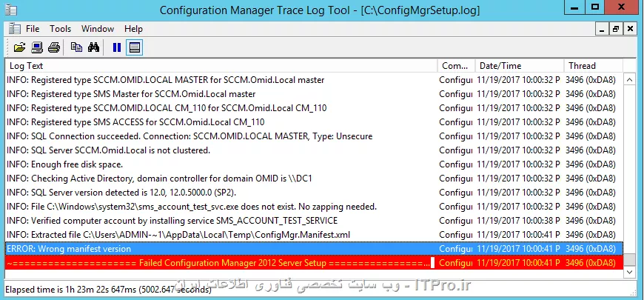Image resolution: width=644 pixels, height=300 pixels.
Task: Select row 'SQL Connection succeeded'
Action: [x=314, y=136]
